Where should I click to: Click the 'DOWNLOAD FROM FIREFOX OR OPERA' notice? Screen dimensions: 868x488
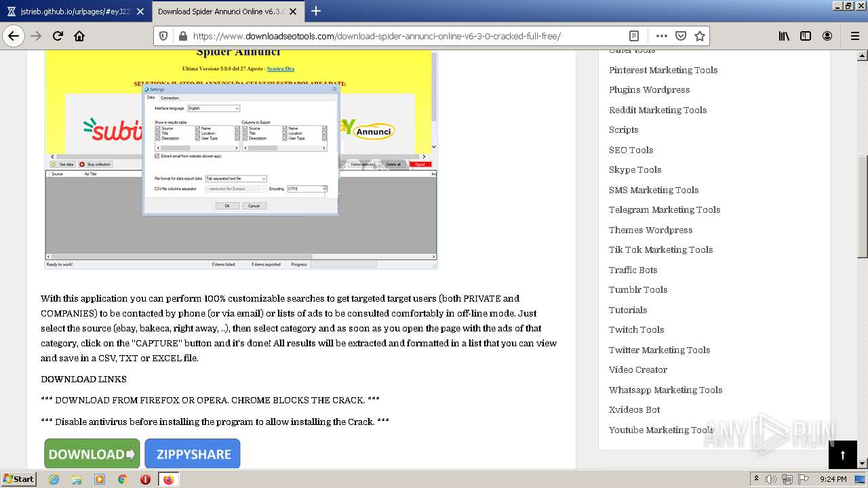[x=210, y=400]
